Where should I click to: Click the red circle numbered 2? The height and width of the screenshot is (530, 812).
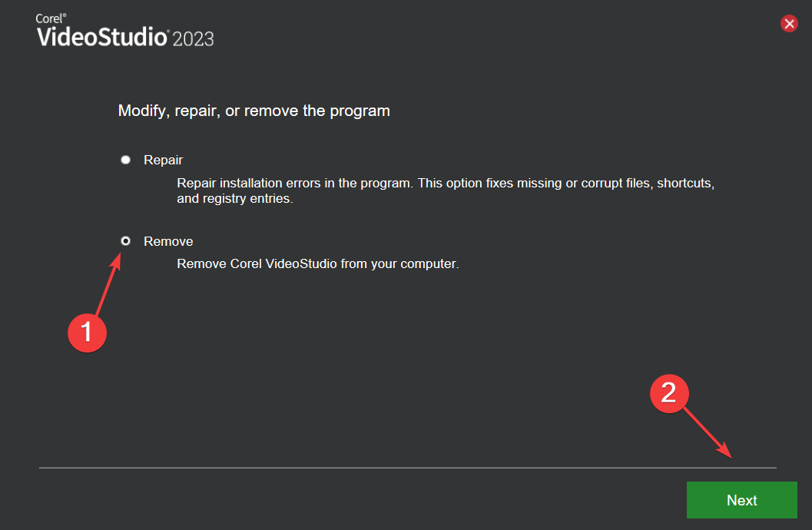(x=668, y=393)
